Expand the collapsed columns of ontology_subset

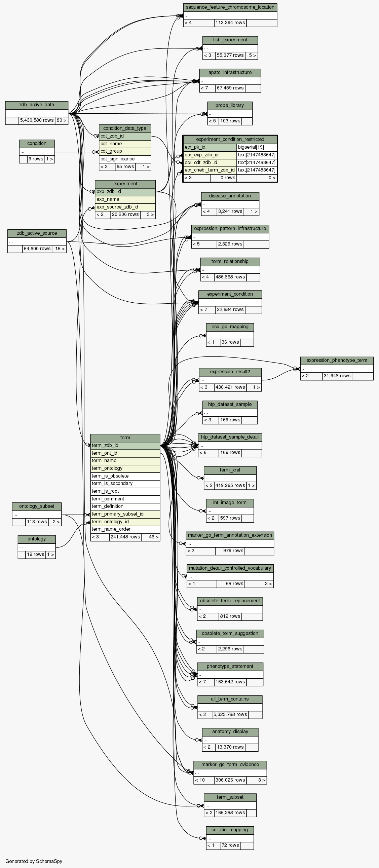pyautogui.click(x=37, y=515)
